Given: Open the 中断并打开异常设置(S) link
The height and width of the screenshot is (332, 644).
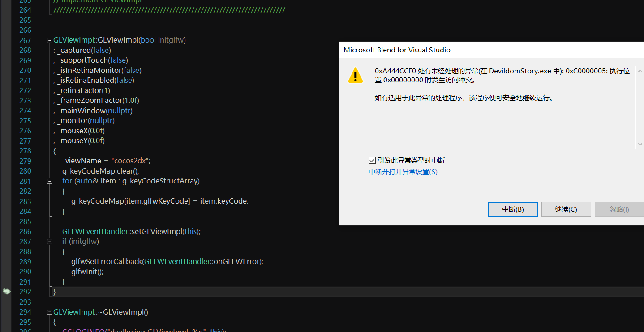Looking at the screenshot, I should (x=403, y=171).
